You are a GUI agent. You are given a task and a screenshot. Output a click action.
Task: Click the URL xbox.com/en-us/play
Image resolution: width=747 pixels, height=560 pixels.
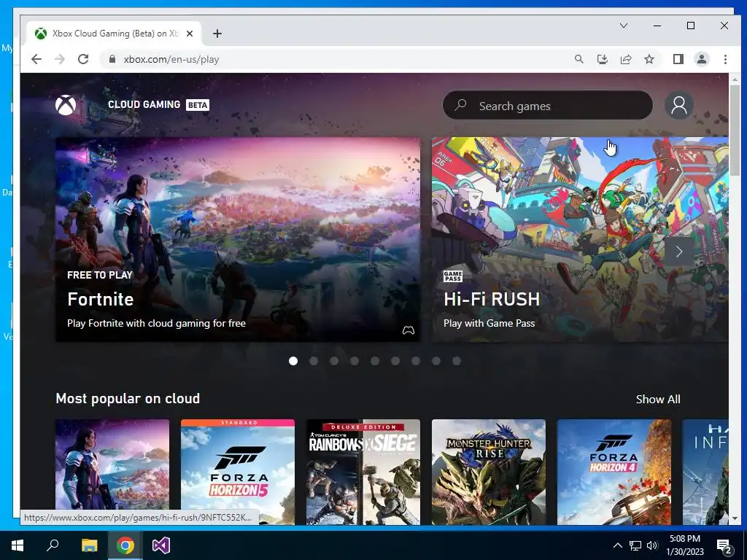pyautogui.click(x=171, y=60)
